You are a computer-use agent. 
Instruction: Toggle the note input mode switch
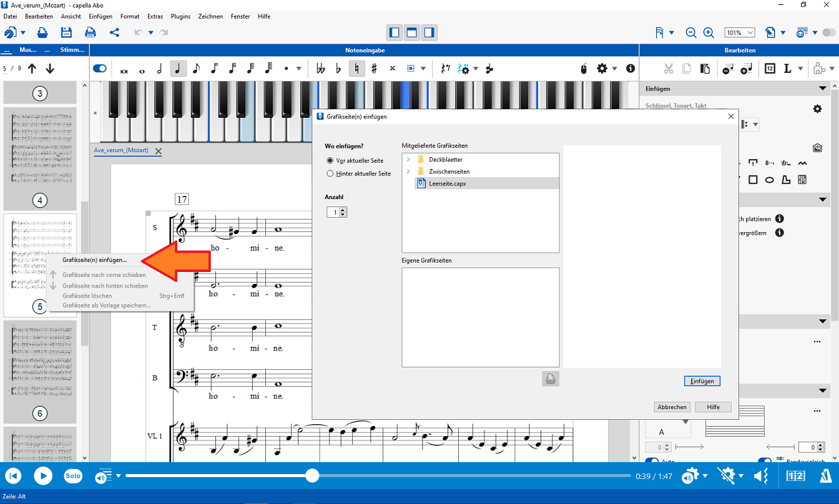click(100, 69)
